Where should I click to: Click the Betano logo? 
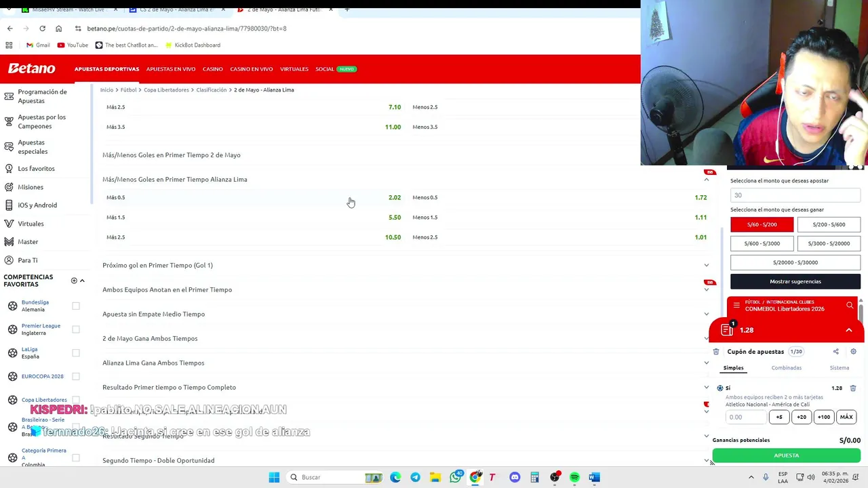(x=31, y=68)
